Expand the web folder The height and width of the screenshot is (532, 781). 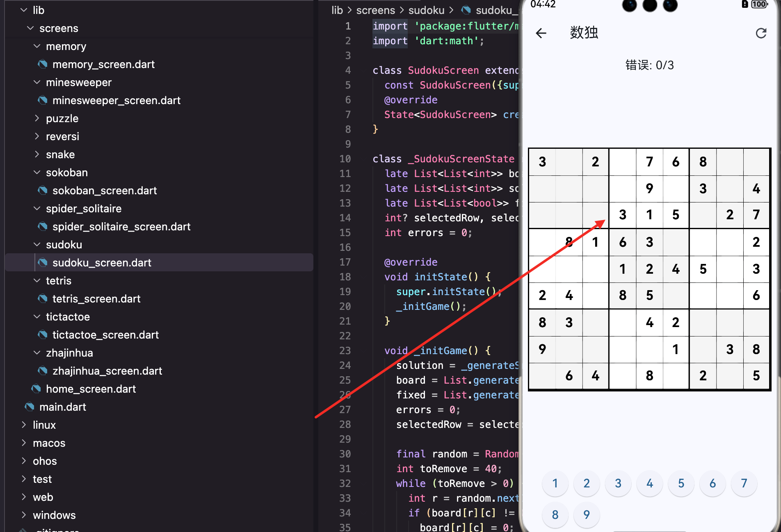tap(24, 497)
